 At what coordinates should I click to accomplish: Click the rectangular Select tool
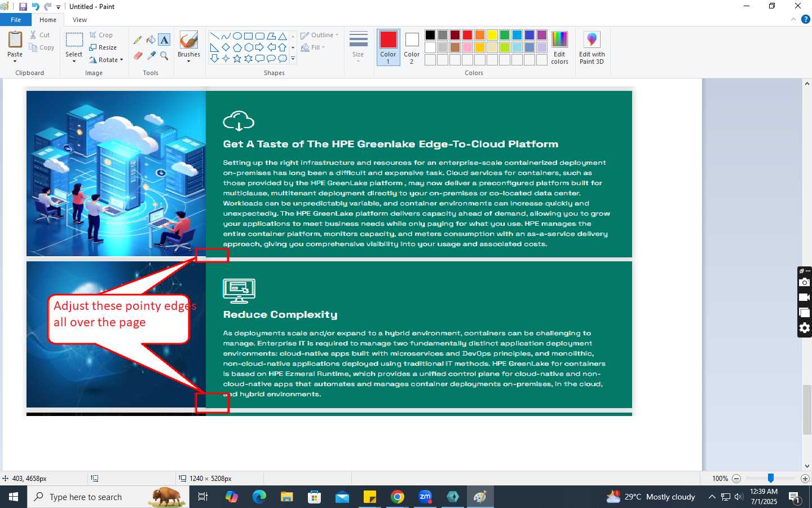(x=74, y=40)
